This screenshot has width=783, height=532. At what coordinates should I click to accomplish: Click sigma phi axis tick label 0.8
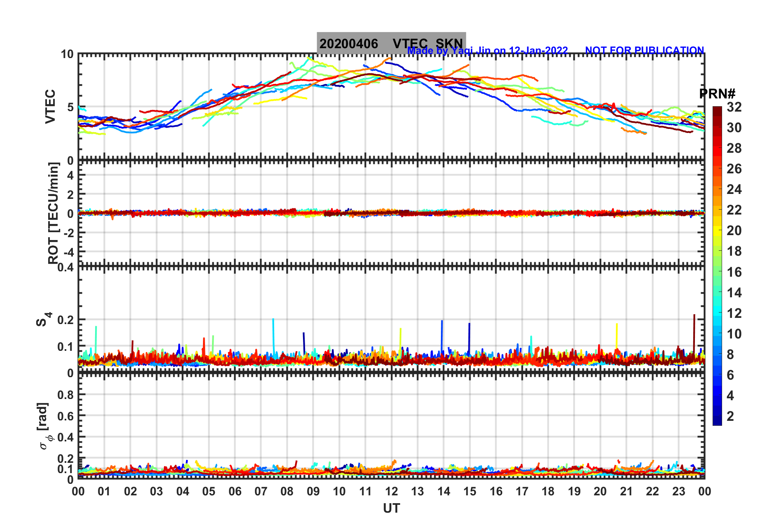[65, 395]
